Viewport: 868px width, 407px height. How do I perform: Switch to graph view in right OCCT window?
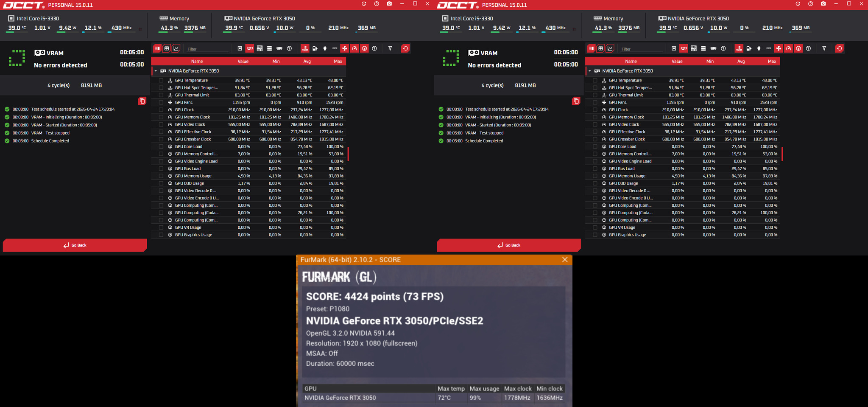tap(610, 48)
